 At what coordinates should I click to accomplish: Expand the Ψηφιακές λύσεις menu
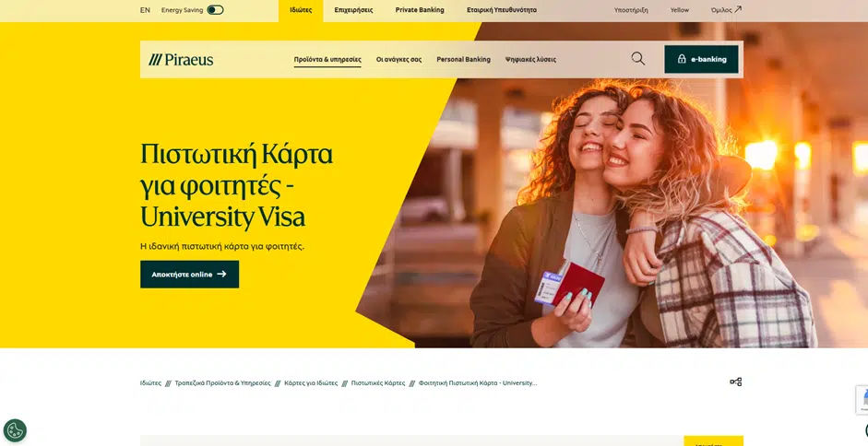tap(530, 59)
